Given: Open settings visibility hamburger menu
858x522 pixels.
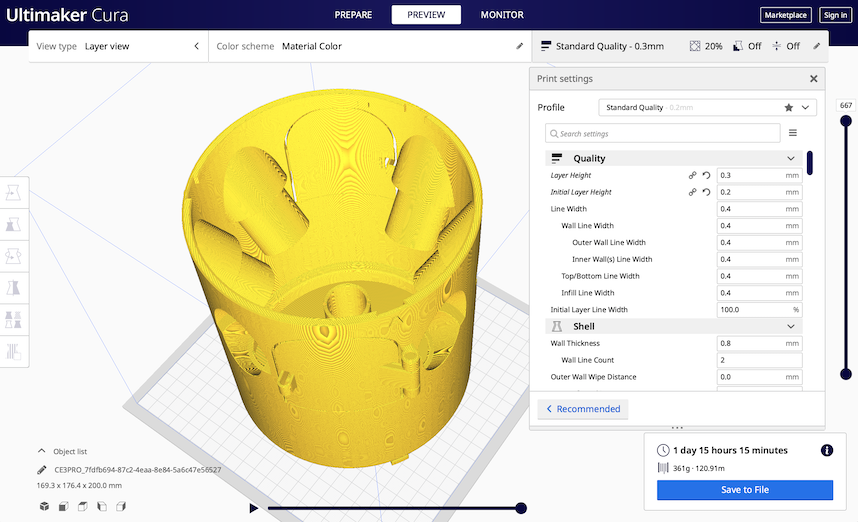Looking at the screenshot, I should tap(792, 133).
